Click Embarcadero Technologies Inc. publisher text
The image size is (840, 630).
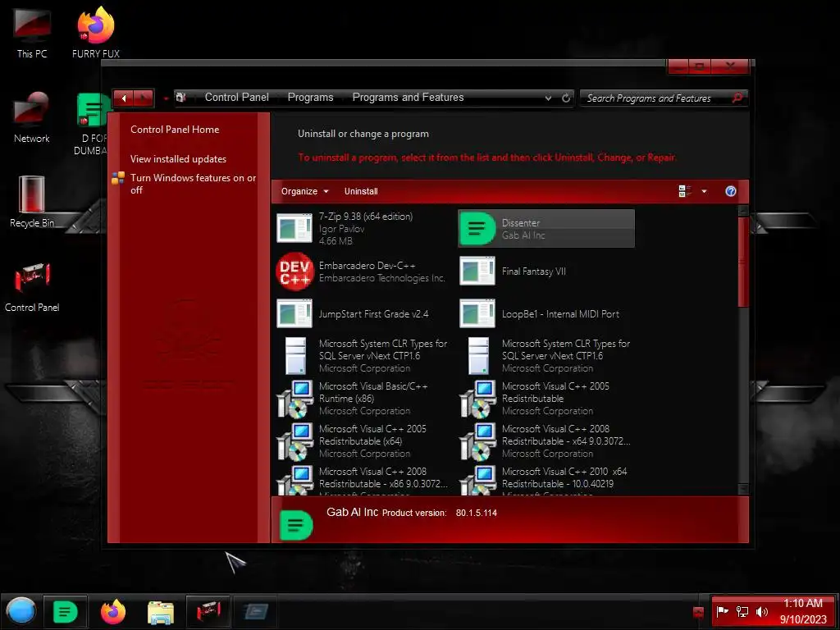(382, 278)
